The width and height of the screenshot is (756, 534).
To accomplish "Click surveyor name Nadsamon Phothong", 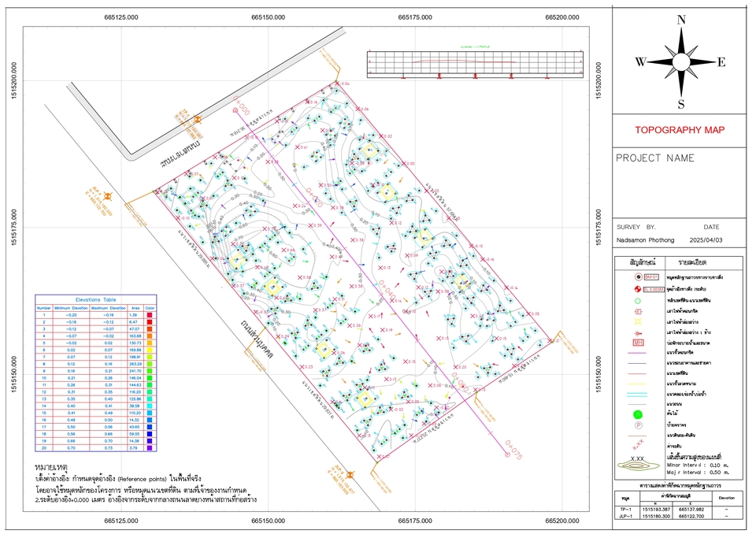I will point(646,238).
